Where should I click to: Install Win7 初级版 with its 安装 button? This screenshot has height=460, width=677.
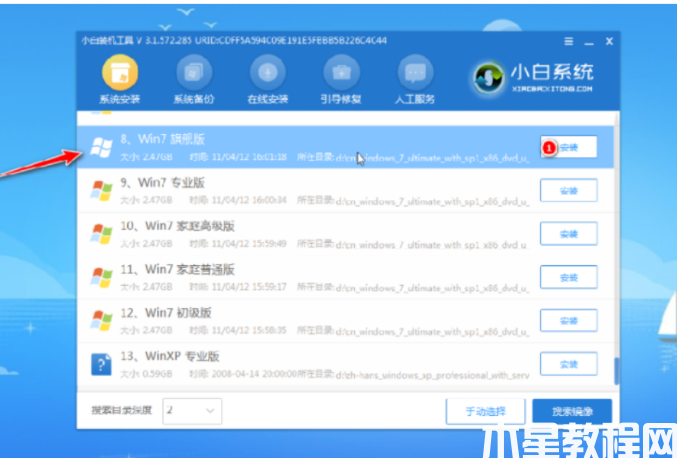tap(569, 320)
